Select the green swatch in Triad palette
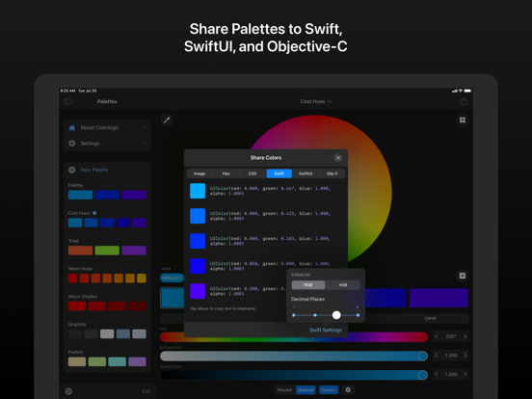The image size is (532, 399). 107,251
